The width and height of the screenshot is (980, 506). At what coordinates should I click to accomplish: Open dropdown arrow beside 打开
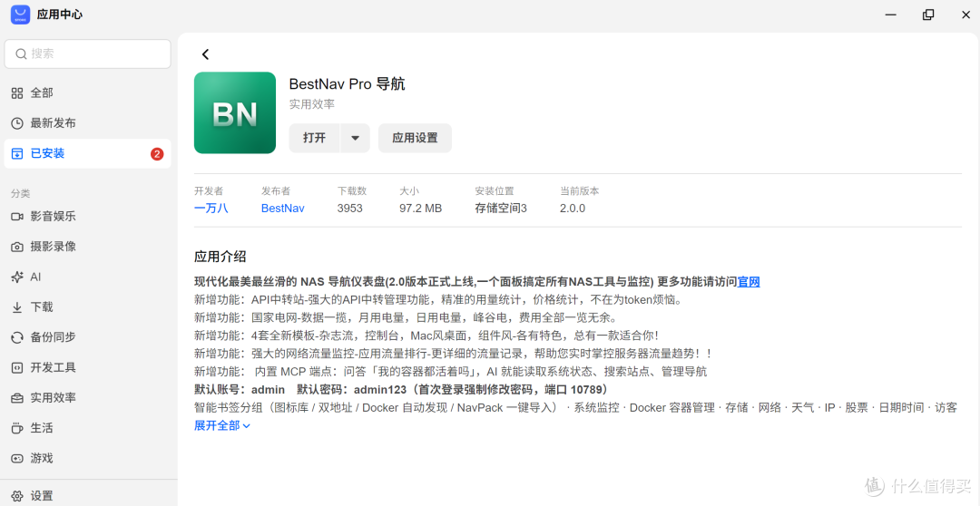355,138
